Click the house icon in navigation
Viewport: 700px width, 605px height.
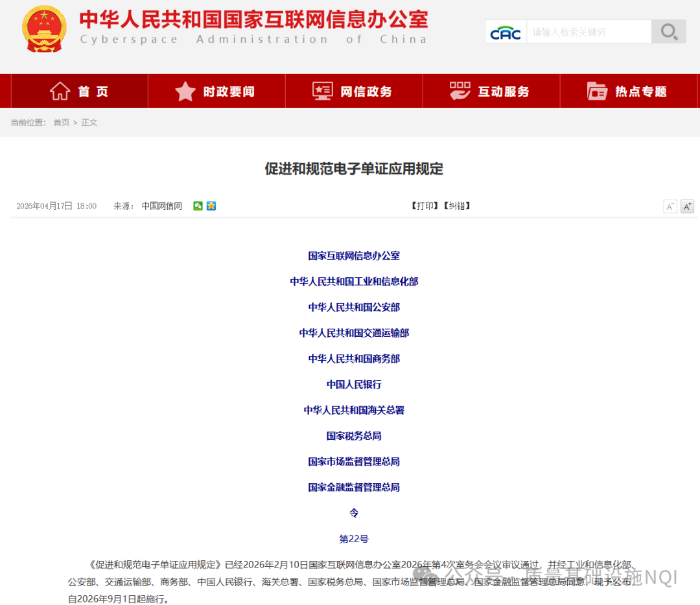60,91
